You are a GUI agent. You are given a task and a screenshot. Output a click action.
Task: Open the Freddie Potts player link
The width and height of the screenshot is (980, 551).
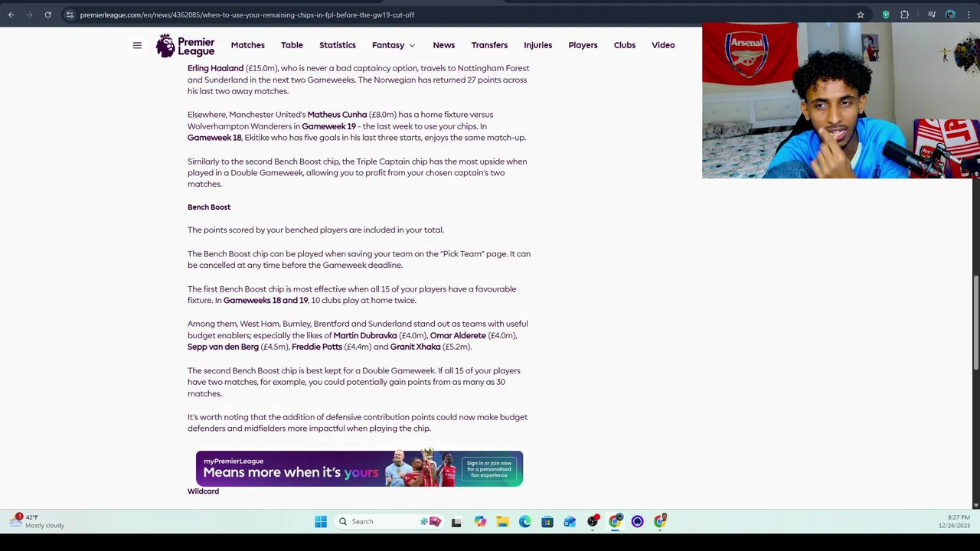[317, 347]
